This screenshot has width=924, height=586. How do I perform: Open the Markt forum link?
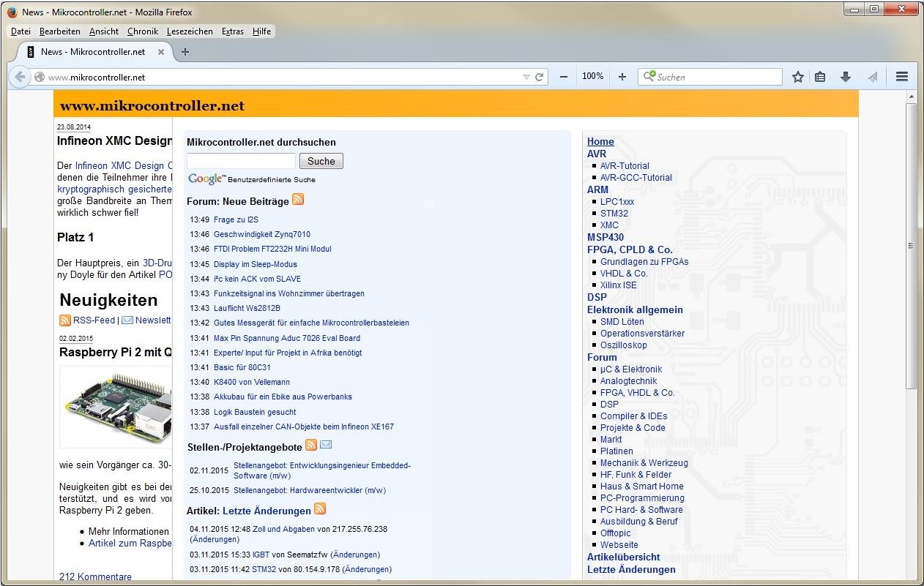click(x=611, y=440)
